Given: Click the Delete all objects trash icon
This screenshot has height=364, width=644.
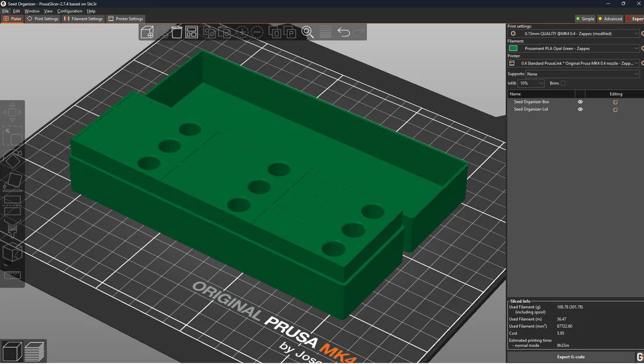Looking at the screenshot, I should [177, 32].
